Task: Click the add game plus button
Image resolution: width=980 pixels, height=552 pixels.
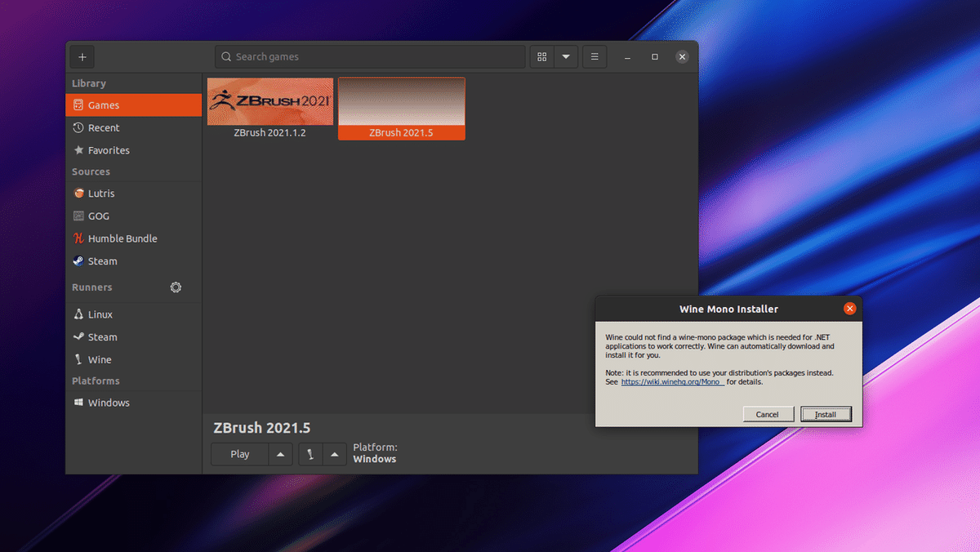Action: (x=82, y=57)
